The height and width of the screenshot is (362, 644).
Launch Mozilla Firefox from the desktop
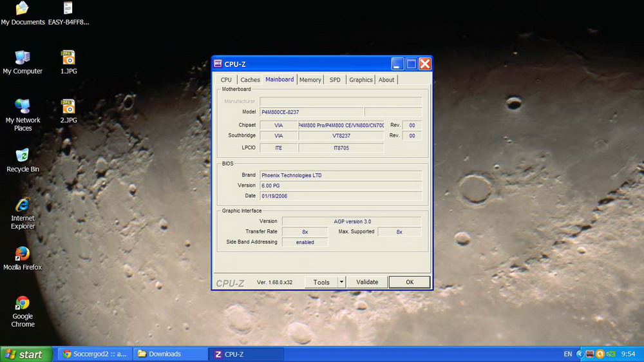pos(23,254)
